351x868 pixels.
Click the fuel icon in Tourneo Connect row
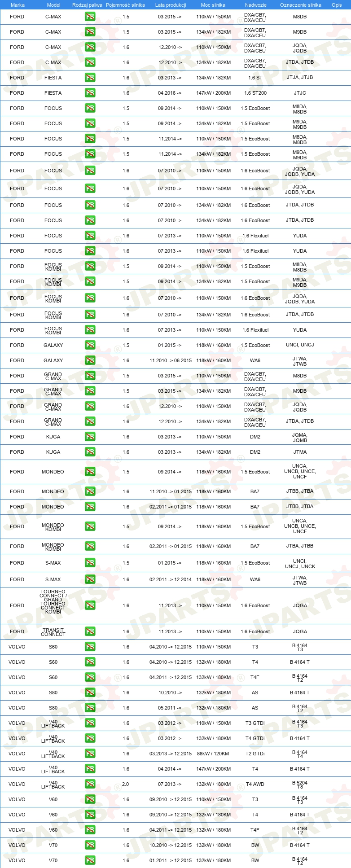(90, 605)
